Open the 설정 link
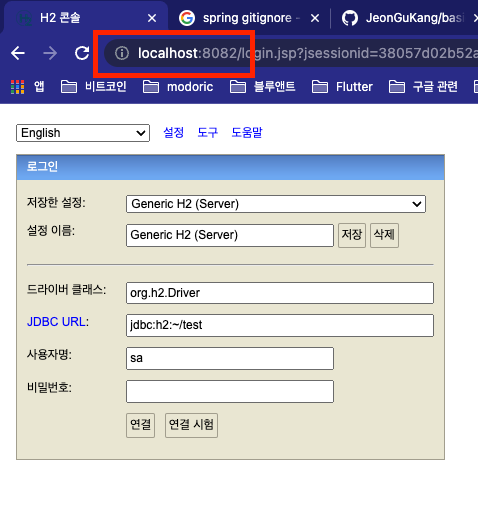Screen dimensions: 478x520 coord(173,132)
